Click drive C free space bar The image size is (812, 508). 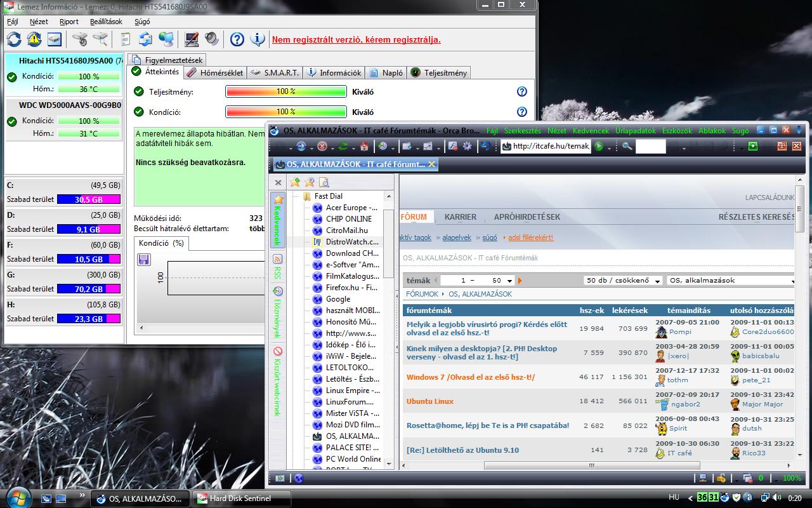pyautogui.click(x=89, y=199)
